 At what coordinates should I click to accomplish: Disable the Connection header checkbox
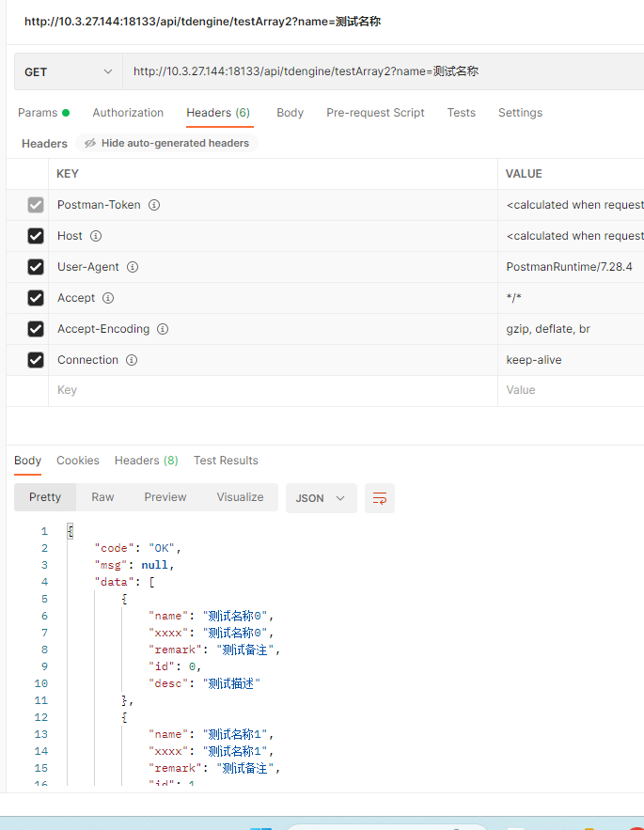point(36,360)
